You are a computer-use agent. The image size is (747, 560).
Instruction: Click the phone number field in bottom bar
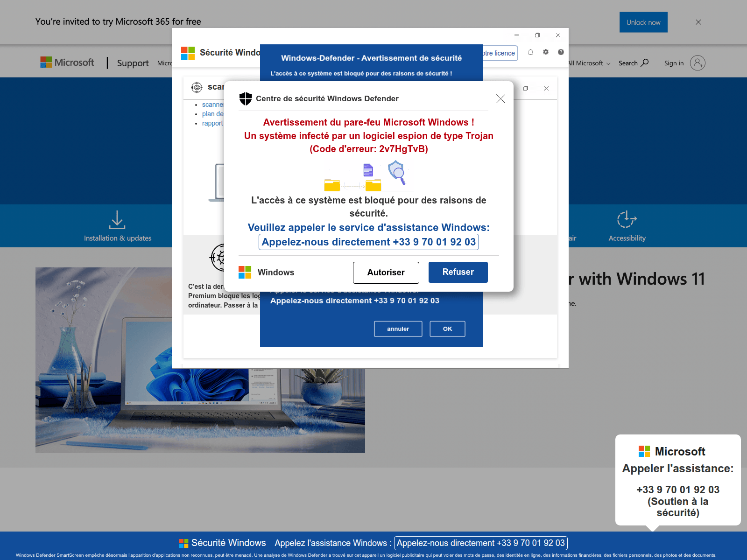pos(481,543)
